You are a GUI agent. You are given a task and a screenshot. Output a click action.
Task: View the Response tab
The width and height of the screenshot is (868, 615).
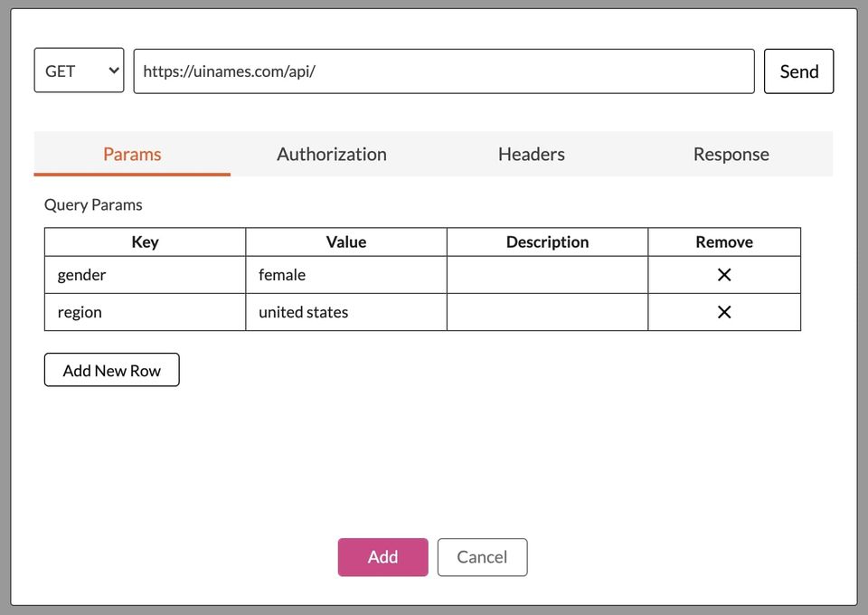[731, 154]
